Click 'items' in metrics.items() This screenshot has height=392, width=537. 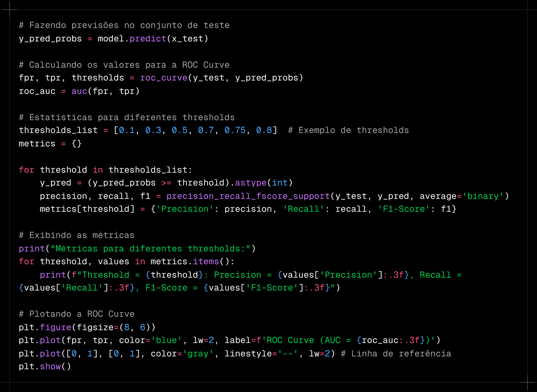point(206,261)
